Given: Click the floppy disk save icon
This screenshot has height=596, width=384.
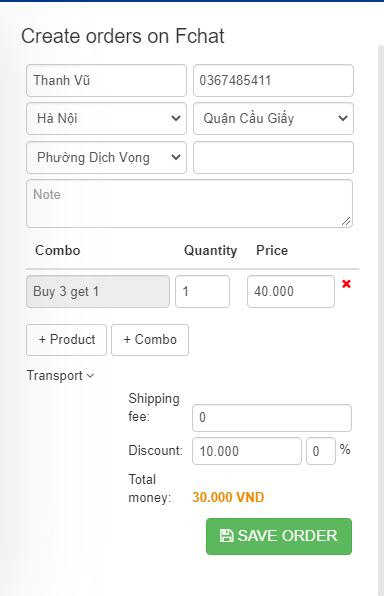Looking at the screenshot, I should pos(227,536).
